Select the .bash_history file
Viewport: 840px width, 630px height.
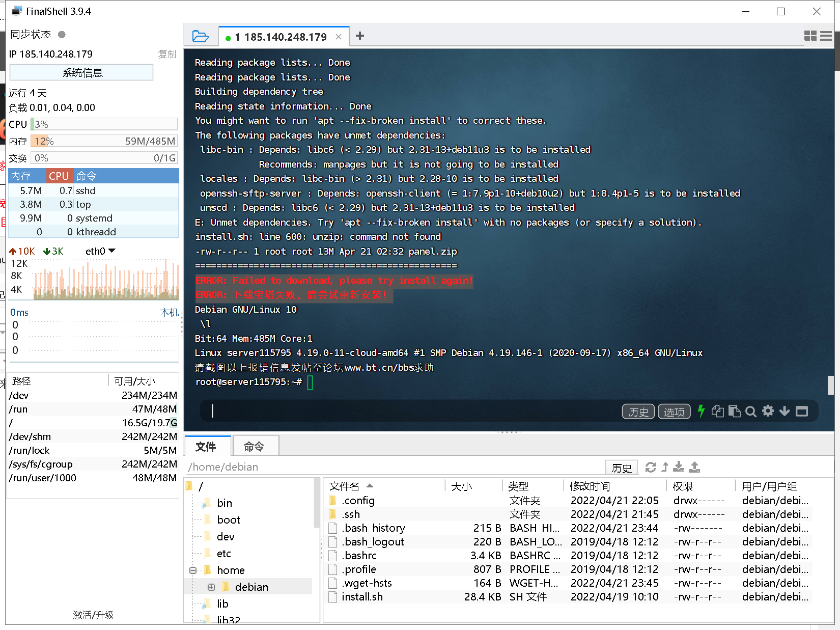tap(568, 528)
